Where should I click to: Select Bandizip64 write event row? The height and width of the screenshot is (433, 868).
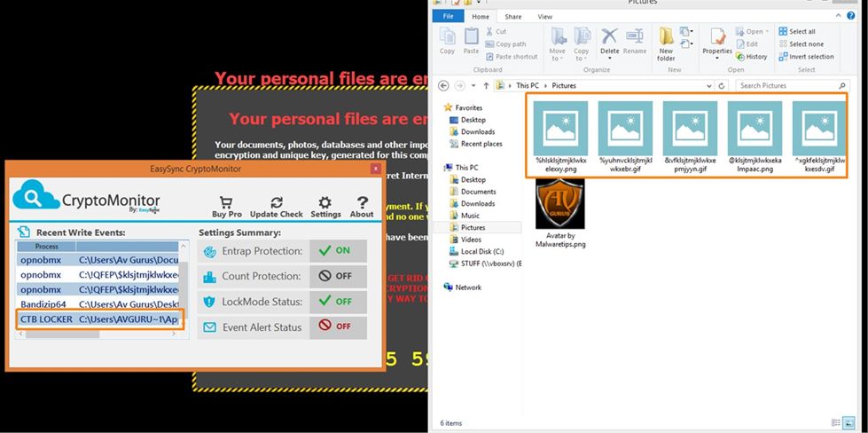tap(98, 304)
